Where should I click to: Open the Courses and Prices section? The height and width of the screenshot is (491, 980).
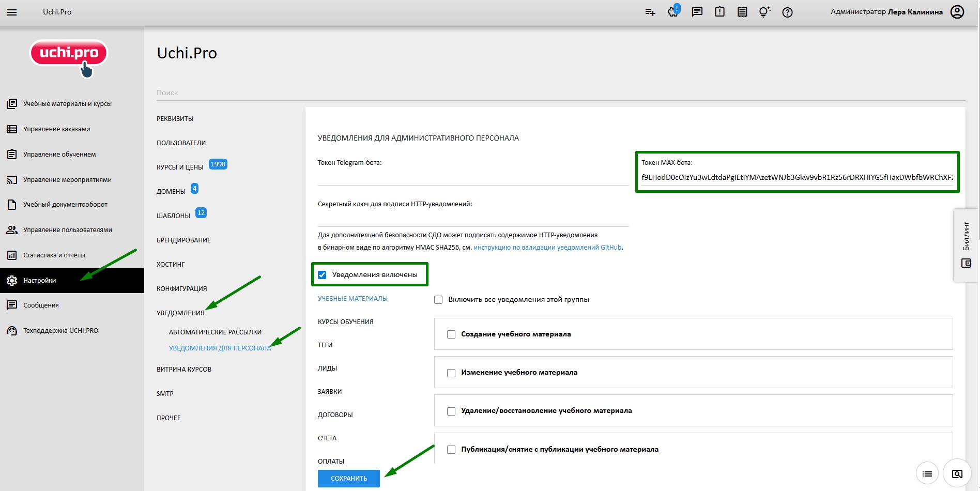(x=180, y=167)
